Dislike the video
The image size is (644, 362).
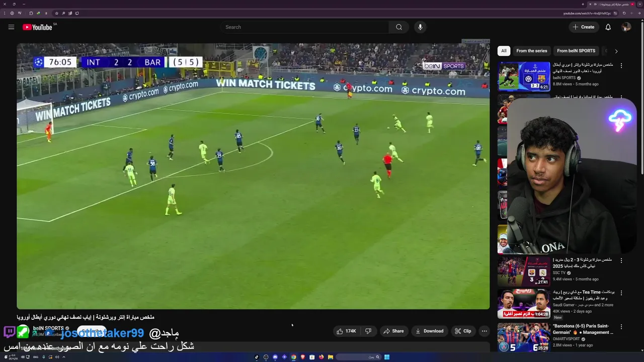point(368,331)
